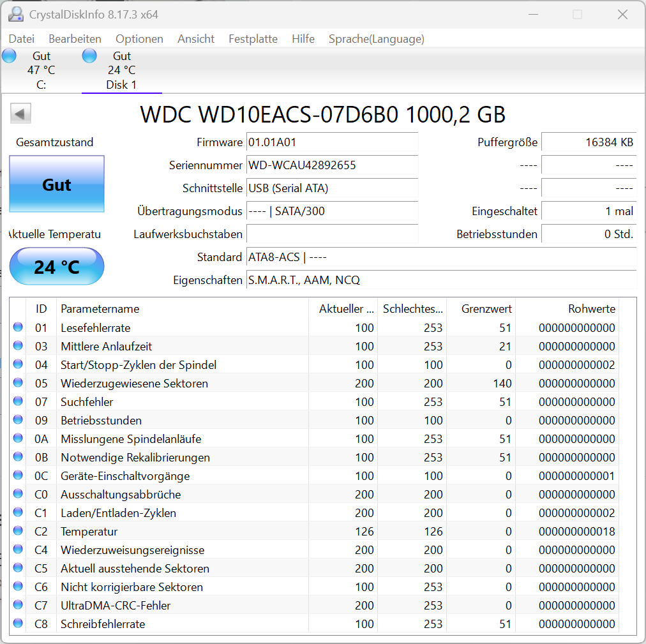Select the Temperatur parameter name
Image resolution: width=646 pixels, height=644 pixels.
click(x=89, y=532)
